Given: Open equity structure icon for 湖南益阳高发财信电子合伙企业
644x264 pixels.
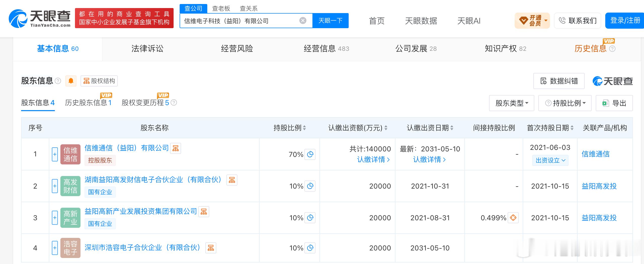Looking at the screenshot, I should 232,180.
